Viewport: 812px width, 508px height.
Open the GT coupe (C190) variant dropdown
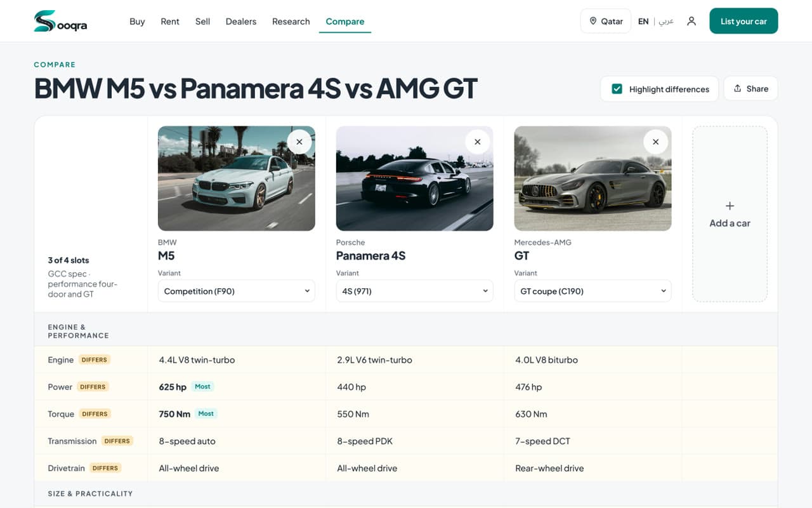coord(593,291)
